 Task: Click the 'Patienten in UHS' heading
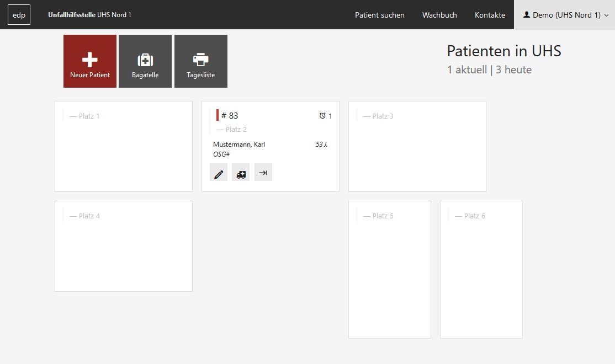point(504,51)
